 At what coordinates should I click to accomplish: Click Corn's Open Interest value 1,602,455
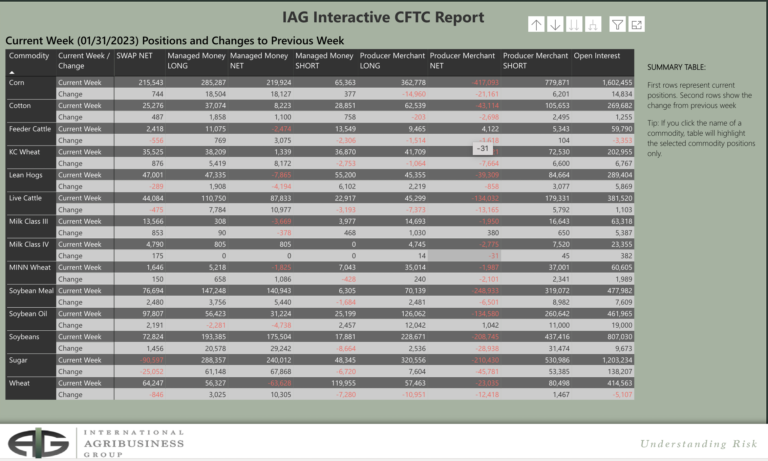[617, 82]
